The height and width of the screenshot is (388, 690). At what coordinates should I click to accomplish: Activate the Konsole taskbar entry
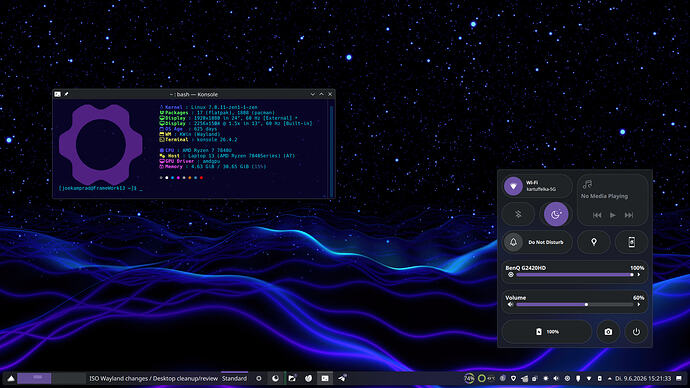[325, 378]
